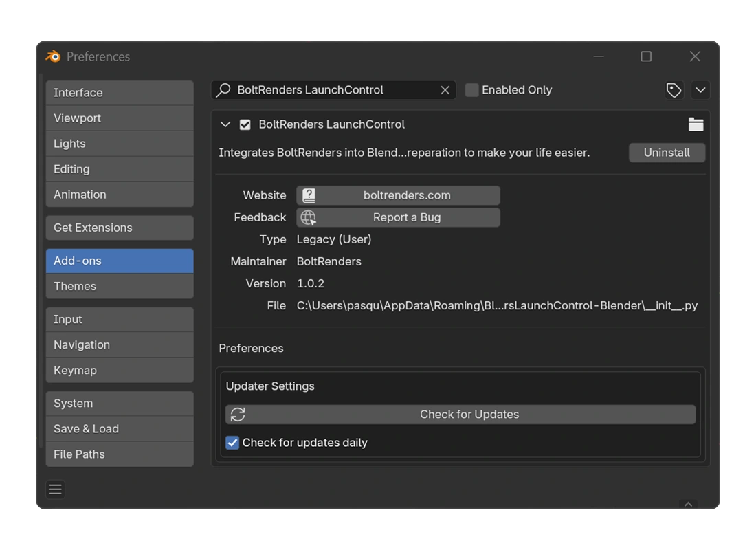This screenshot has height=550, width=756.
Task: Click the Report a Bug button
Action: (x=398, y=217)
